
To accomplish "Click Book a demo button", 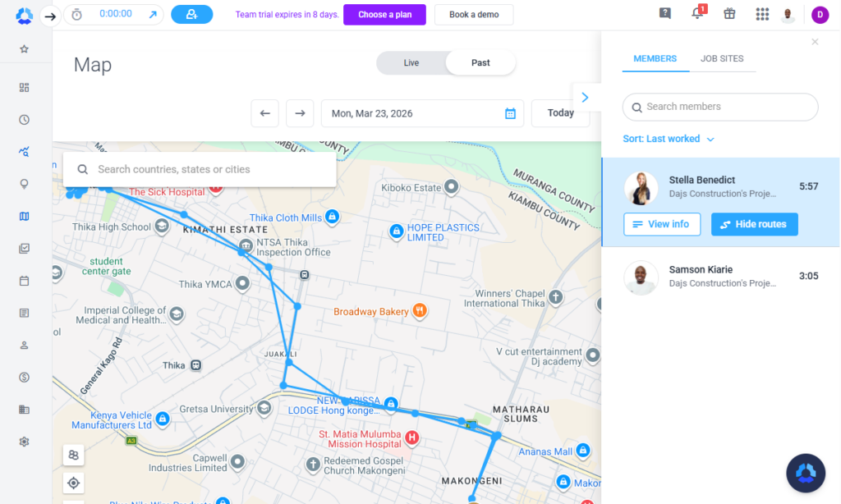I will (474, 15).
